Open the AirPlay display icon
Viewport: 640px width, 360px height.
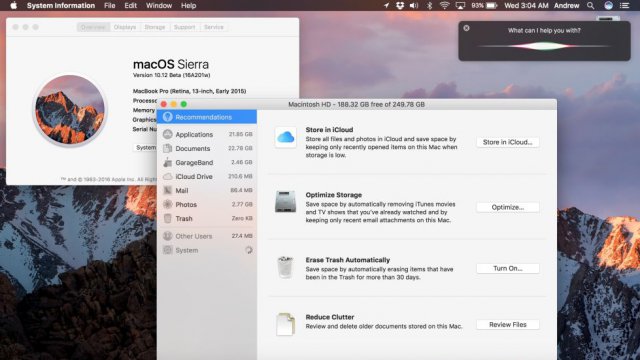[x=460, y=5]
